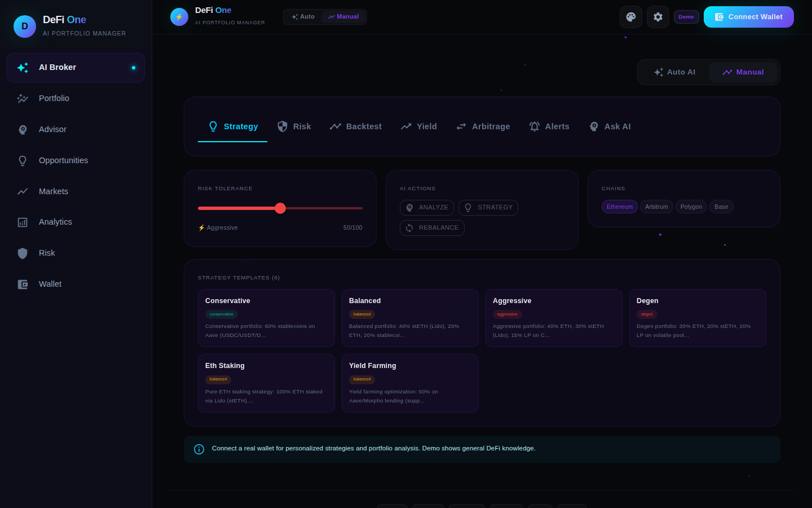Image resolution: width=812 pixels, height=508 pixels.
Task: Open the Ask AI tab
Action: click(610, 126)
